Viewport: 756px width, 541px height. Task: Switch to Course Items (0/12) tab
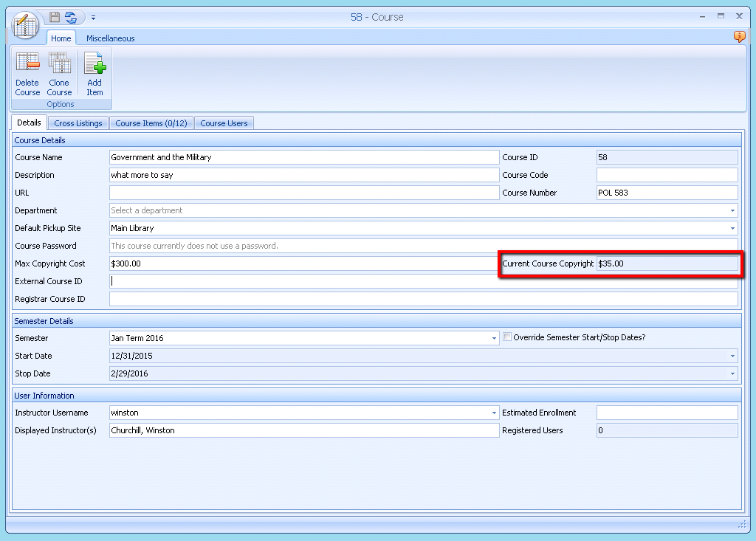[x=151, y=123]
